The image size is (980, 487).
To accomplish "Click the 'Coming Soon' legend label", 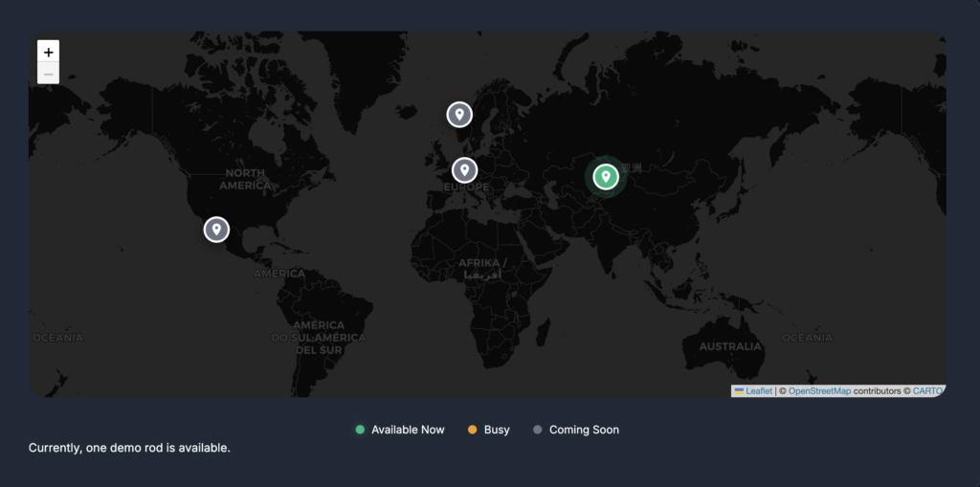I will click(x=584, y=431).
